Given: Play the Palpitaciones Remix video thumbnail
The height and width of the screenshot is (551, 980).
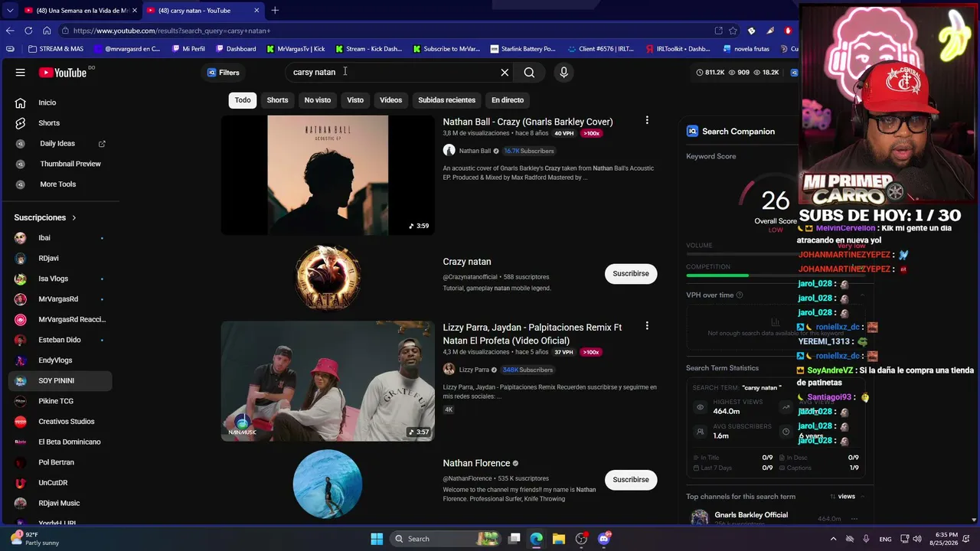Looking at the screenshot, I should (x=328, y=381).
